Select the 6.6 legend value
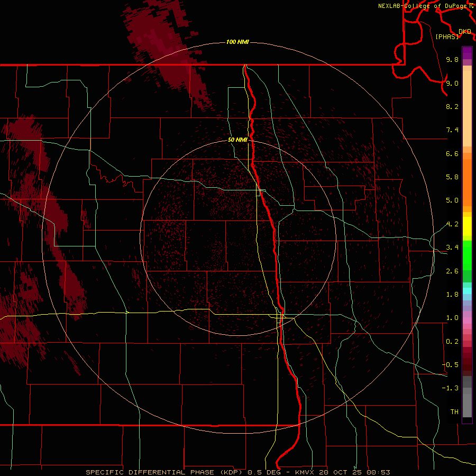 (x=452, y=153)
